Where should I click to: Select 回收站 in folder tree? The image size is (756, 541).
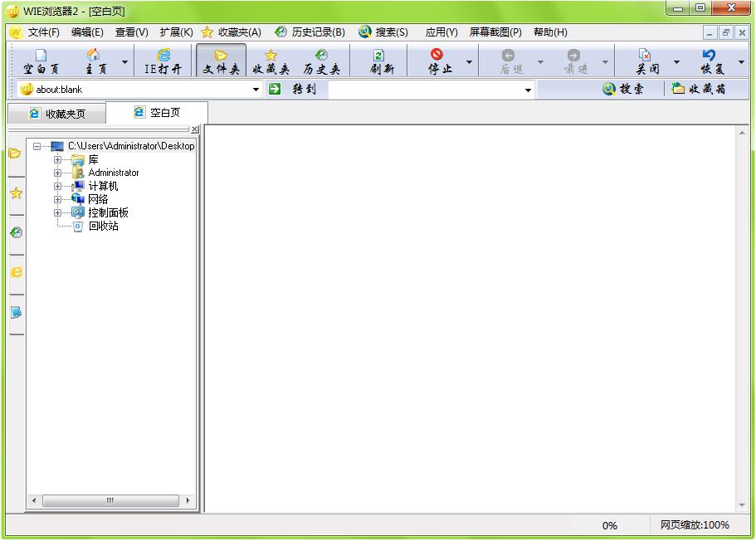[x=103, y=227]
